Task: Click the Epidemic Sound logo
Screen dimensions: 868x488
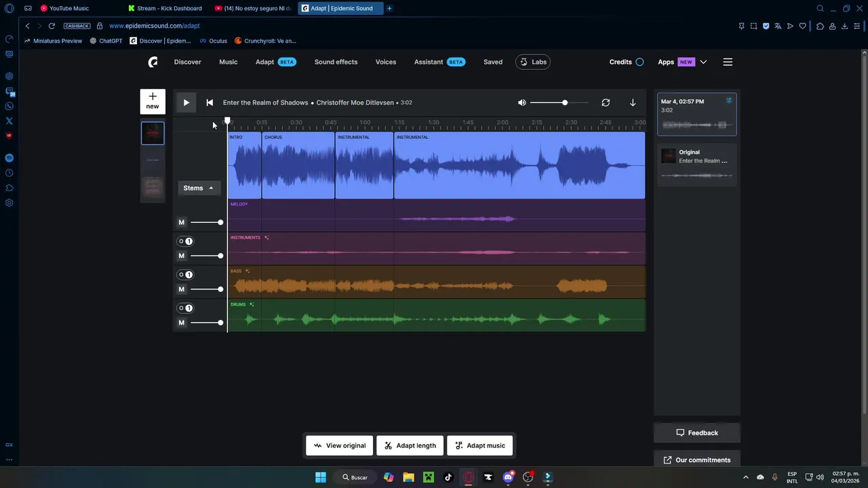Action: (x=153, y=62)
